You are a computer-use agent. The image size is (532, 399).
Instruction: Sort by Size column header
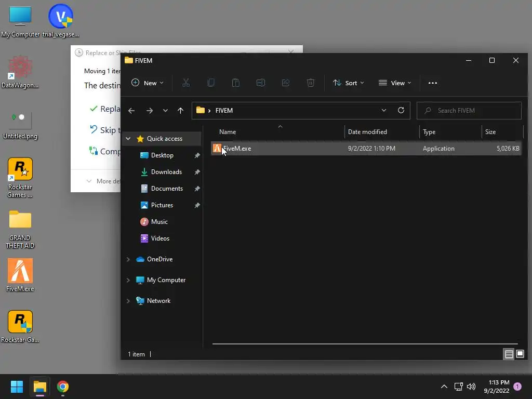(502, 131)
